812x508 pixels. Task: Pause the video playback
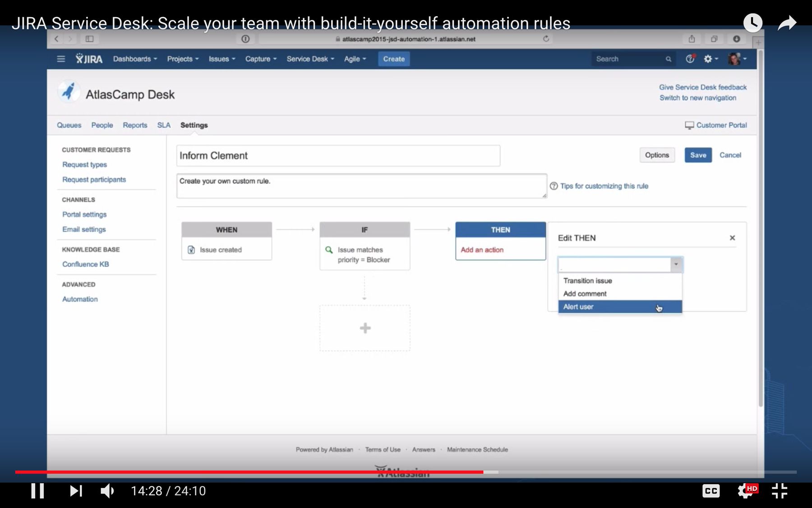click(37, 491)
